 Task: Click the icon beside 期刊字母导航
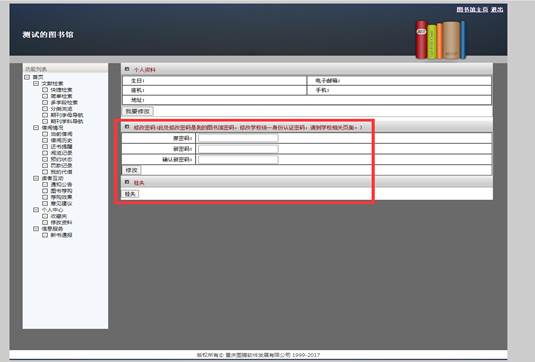coord(45,115)
